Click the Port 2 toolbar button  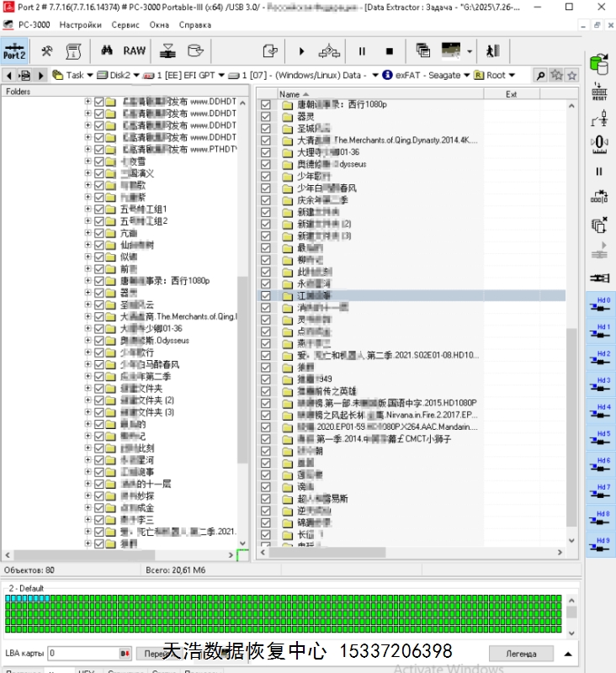click(x=14, y=50)
